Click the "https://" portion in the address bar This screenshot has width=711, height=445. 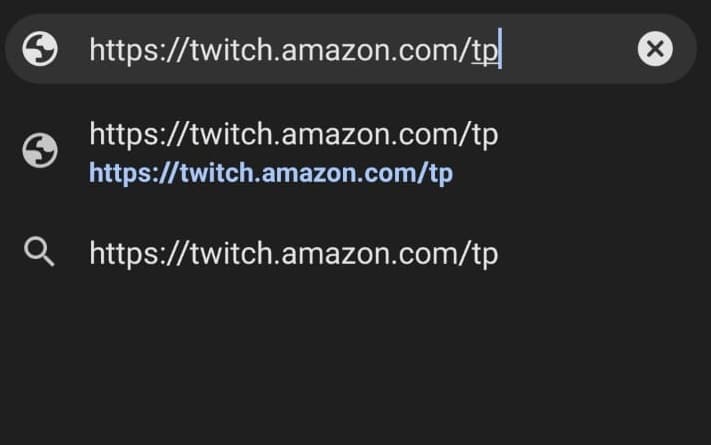coord(138,49)
